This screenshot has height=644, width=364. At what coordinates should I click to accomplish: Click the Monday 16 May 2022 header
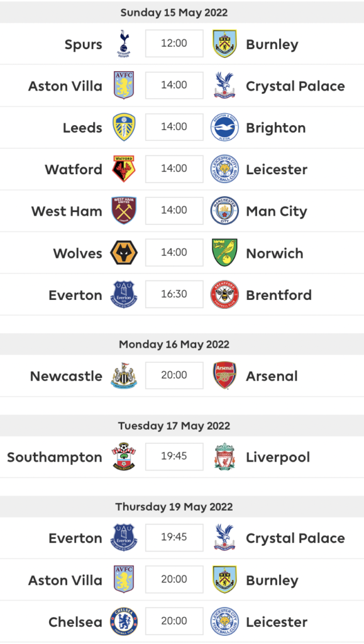tap(174, 344)
